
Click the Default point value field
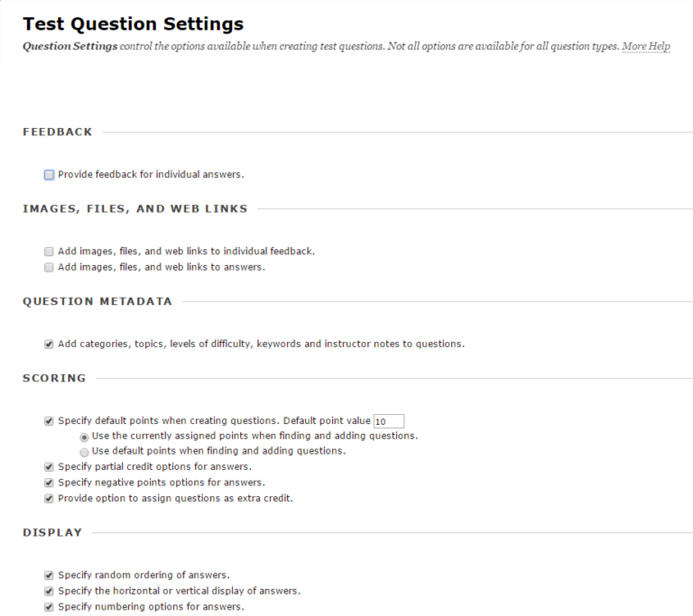coord(389,421)
